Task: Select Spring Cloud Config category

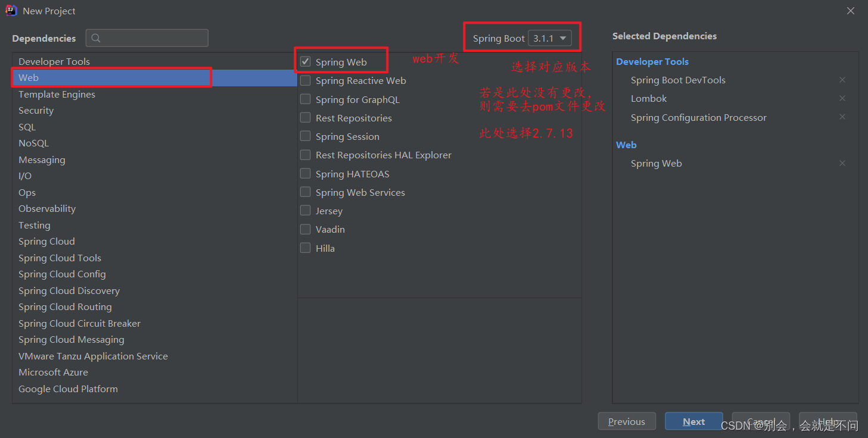Action: 154,274
